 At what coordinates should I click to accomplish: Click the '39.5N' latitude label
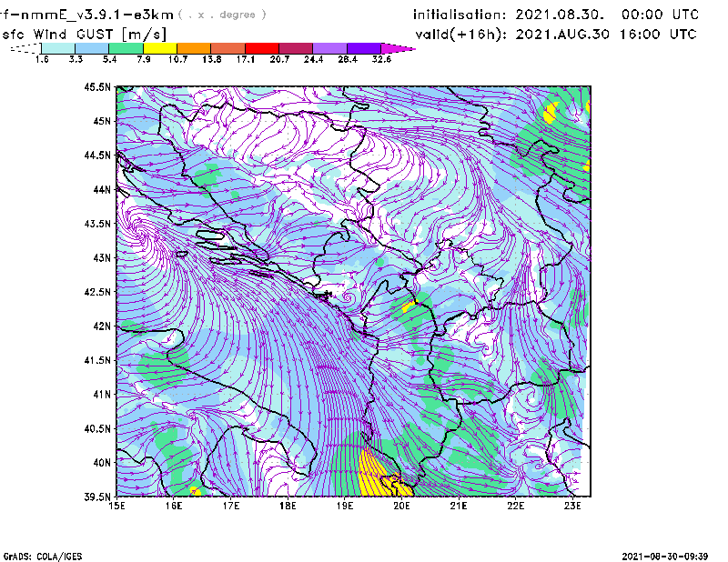(97, 497)
